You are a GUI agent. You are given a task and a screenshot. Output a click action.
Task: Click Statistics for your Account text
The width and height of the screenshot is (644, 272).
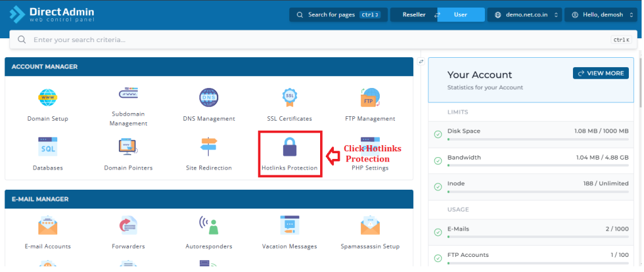(x=485, y=87)
